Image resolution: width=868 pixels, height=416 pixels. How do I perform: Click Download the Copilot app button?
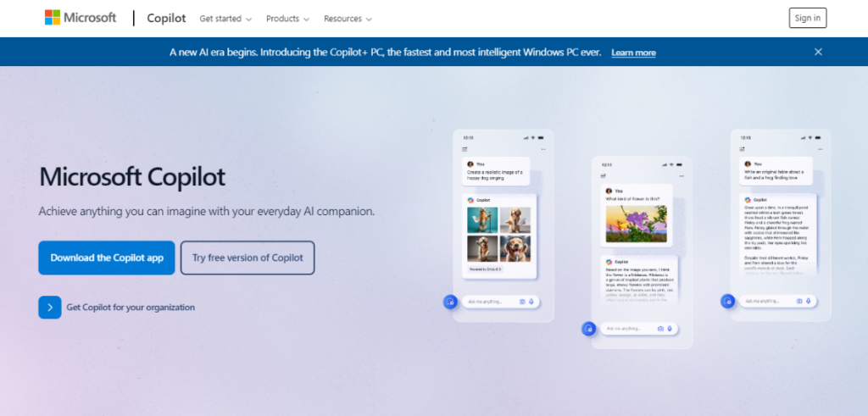[x=106, y=258]
